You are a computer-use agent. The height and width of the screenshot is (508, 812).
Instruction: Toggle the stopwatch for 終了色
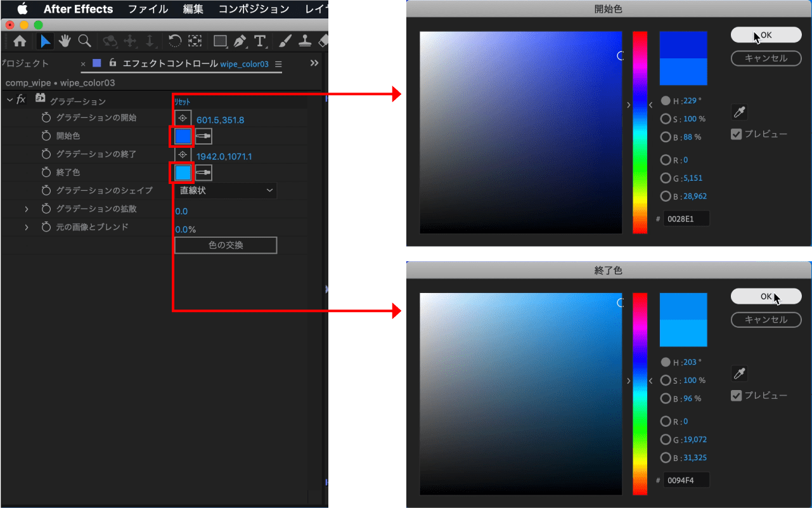tap(46, 173)
